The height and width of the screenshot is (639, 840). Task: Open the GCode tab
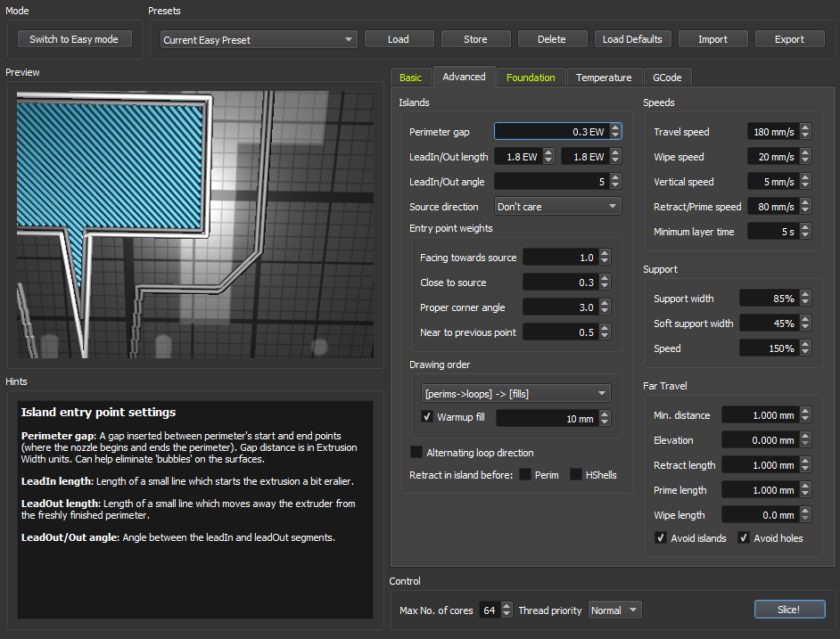(666, 78)
